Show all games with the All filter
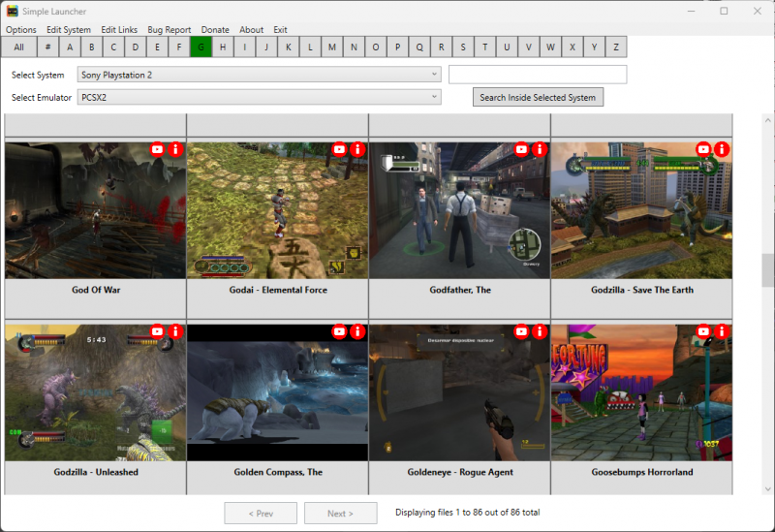 18,47
